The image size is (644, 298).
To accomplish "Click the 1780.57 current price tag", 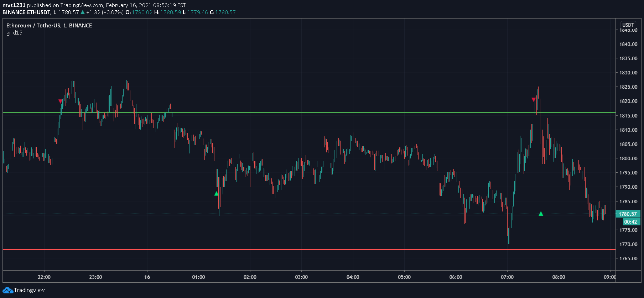I will [628, 214].
